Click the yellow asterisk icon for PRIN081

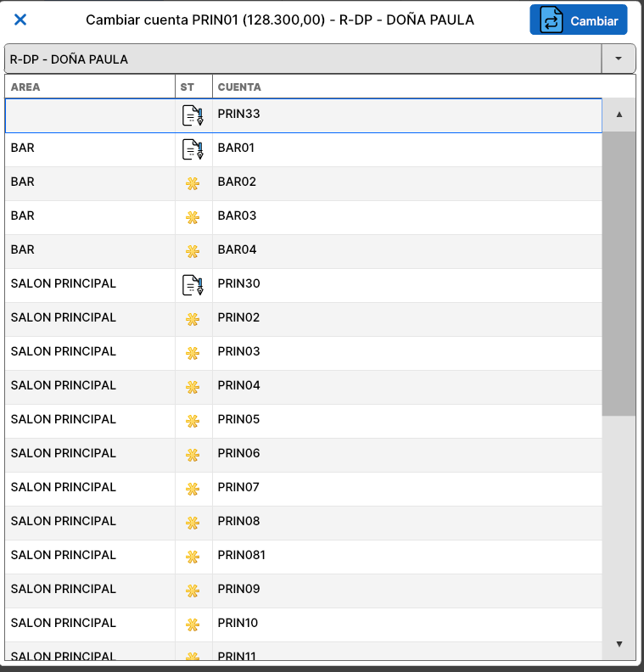(193, 557)
